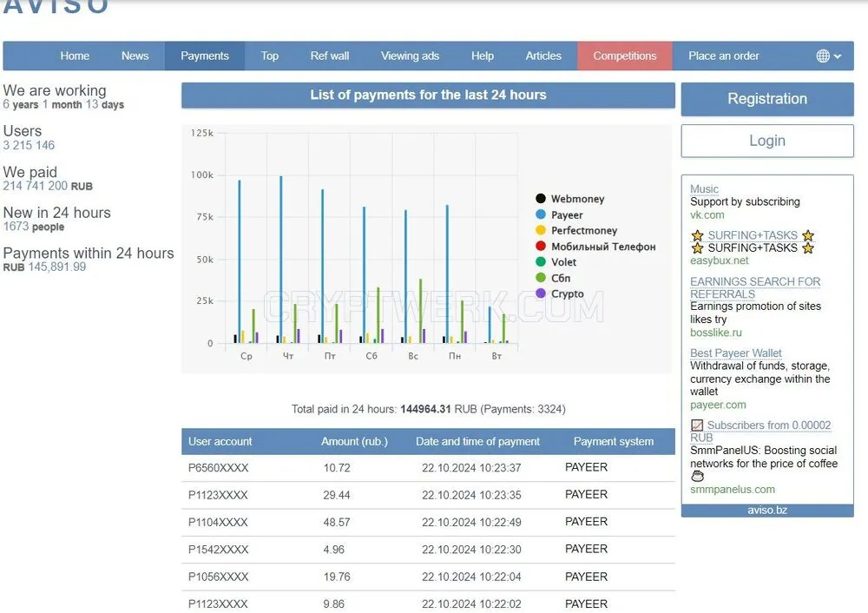Screen dimensions: 868x613
Task: Expand the language dropdown chevron
Action: coord(838,56)
